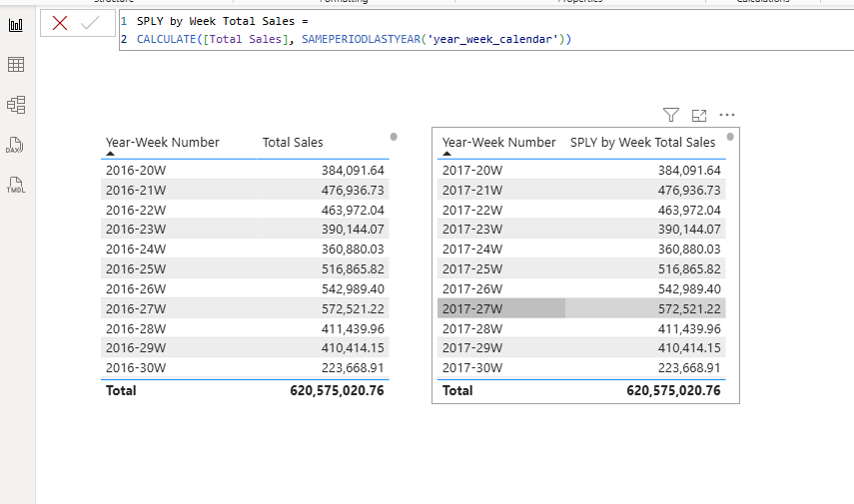Click value 572,521.22 in SPLY column
Screen dimensions: 854x504
click(689, 308)
